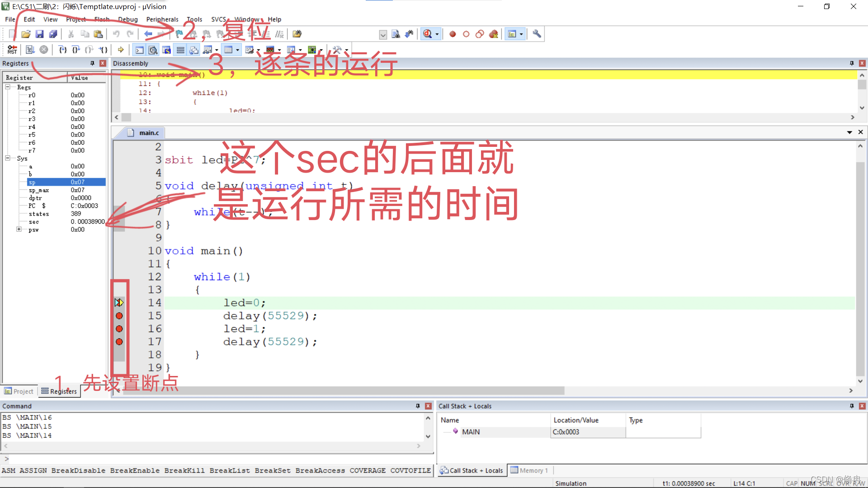The image size is (868, 488).
Task: Collapse the Regs tree node
Action: [8, 87]
